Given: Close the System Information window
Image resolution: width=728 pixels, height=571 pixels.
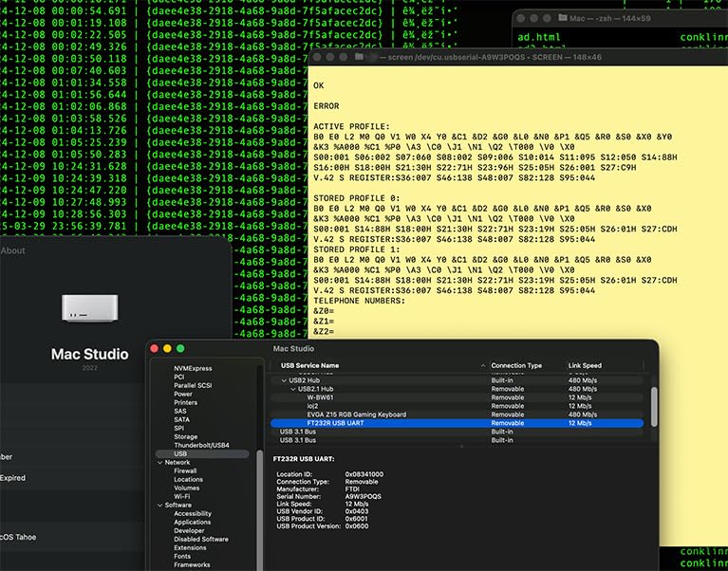Looking at the screenshot, I should 155,348.
